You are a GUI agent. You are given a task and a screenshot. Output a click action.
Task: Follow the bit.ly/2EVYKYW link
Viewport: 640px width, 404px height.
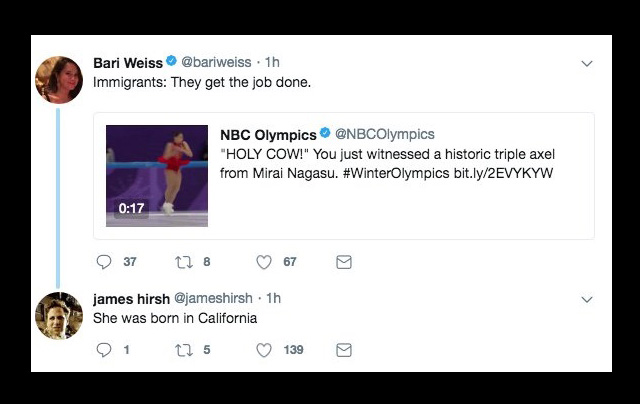[x=503, y=173]
